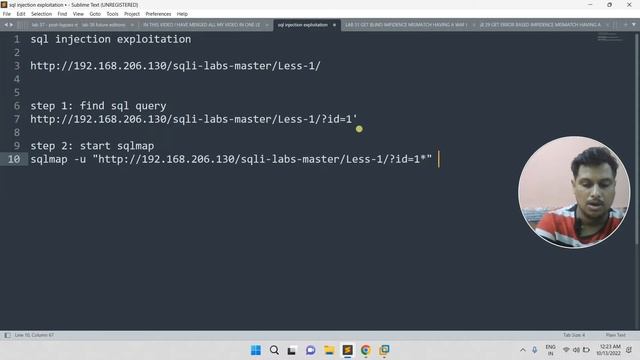Image resolution: width=640 pixels, height=360 pixels.
Task: Click the minimap preview
Action: (x=610, y=38)
